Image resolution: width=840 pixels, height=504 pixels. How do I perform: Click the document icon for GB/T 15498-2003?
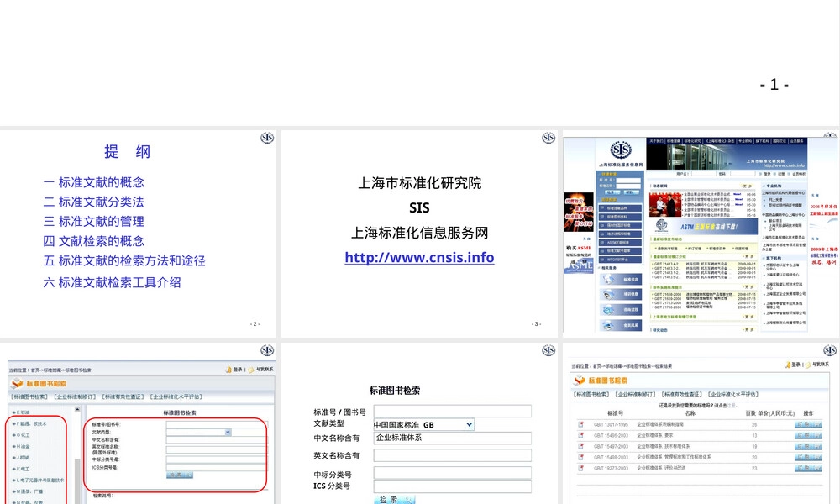pos(580,458)
